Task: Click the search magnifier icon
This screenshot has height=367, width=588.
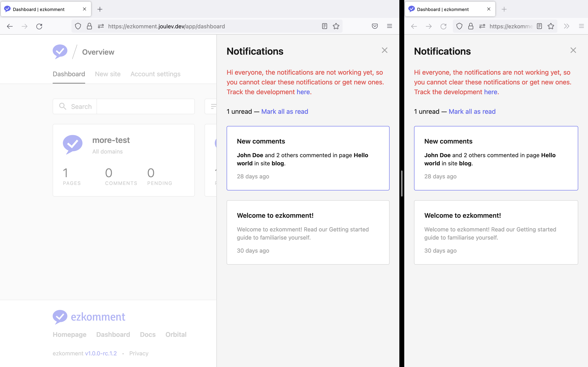Action: 63,106
